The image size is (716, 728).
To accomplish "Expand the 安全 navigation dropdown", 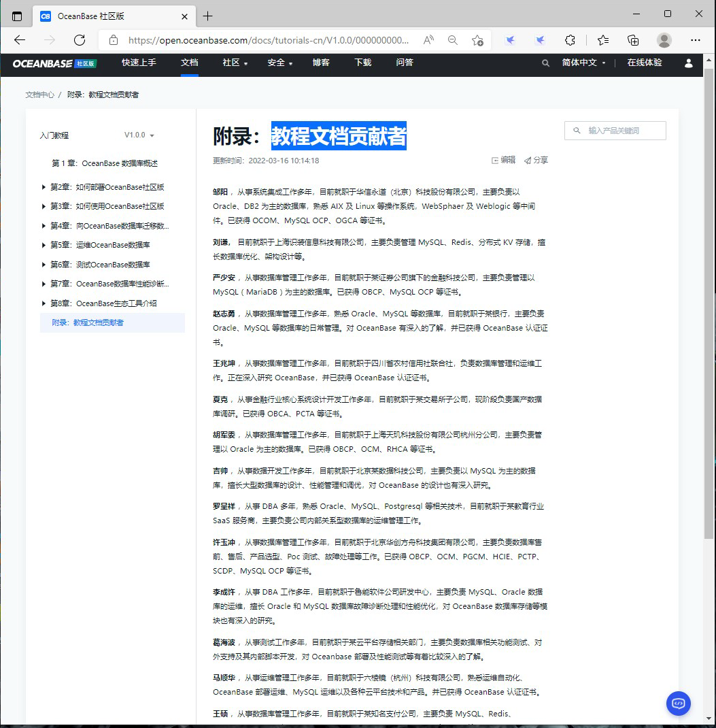I will 280,63.
